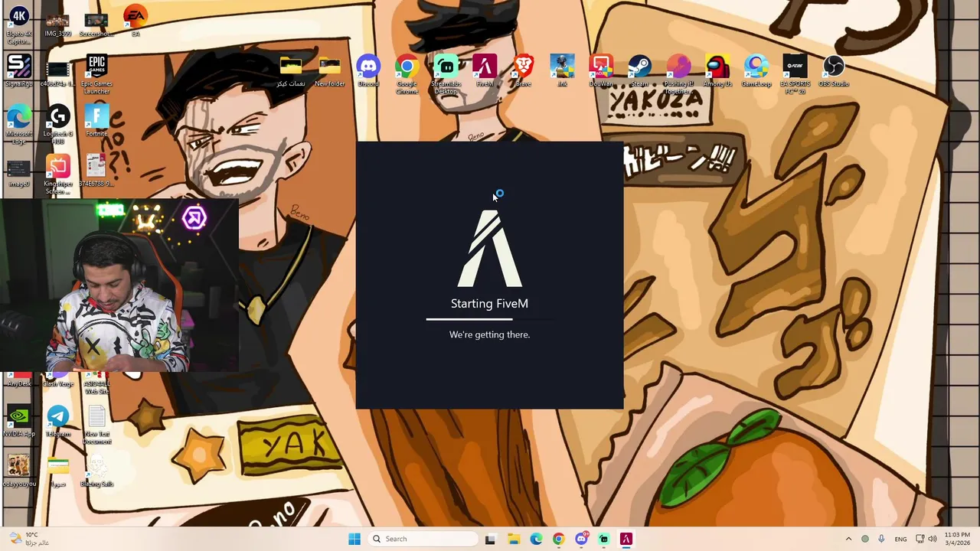Viewport: 980px width, 551px height.
Task: Open the DouWan desktop shortcut
Action: [x=601, y=70]
